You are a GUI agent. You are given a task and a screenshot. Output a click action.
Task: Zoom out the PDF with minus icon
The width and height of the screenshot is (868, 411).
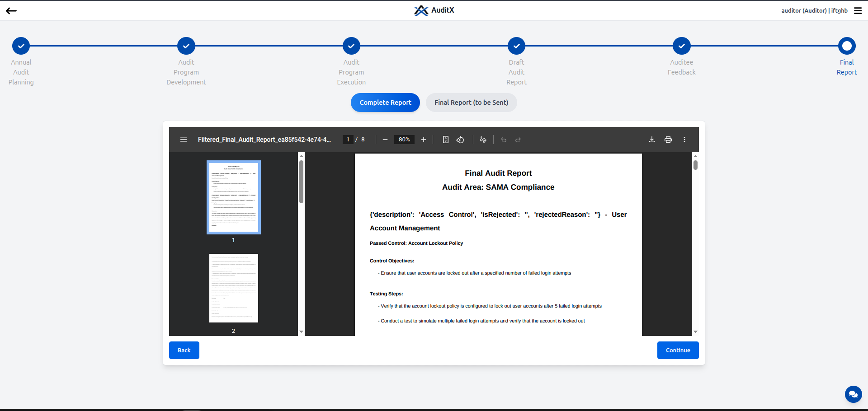click(385, 140)
